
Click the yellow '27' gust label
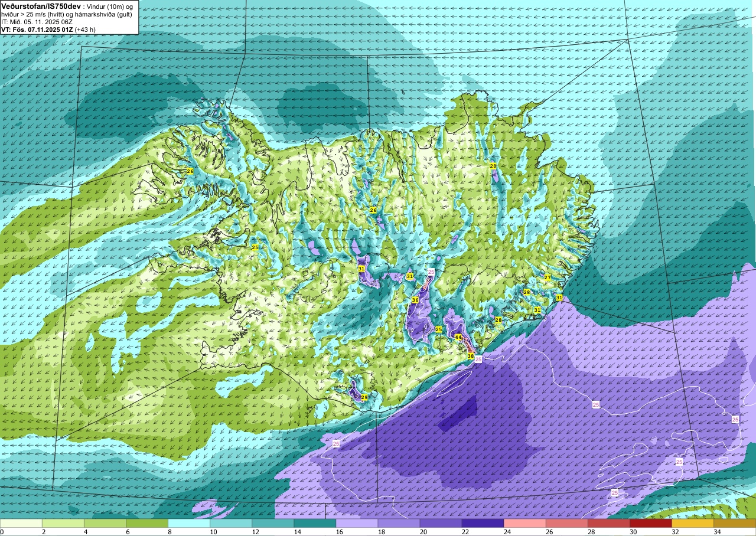pos(548,277)
